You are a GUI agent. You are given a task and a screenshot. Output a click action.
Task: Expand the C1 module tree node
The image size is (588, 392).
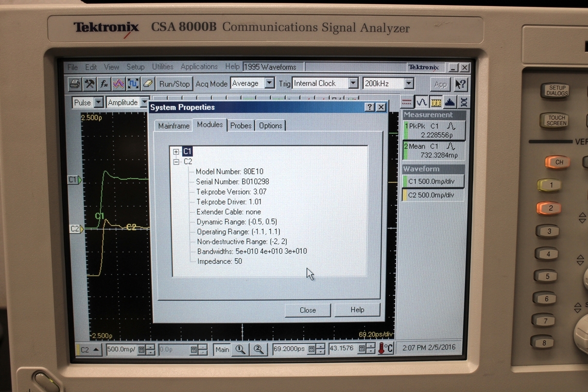(176, 152)
